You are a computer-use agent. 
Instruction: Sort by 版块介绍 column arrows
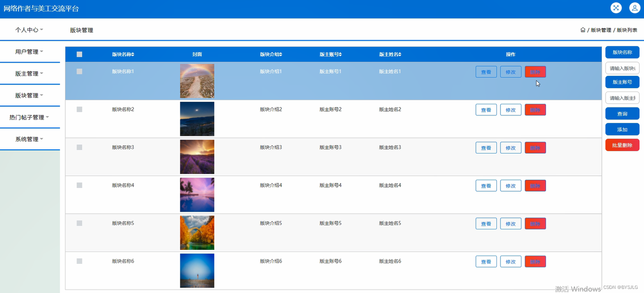coord(281,55)
